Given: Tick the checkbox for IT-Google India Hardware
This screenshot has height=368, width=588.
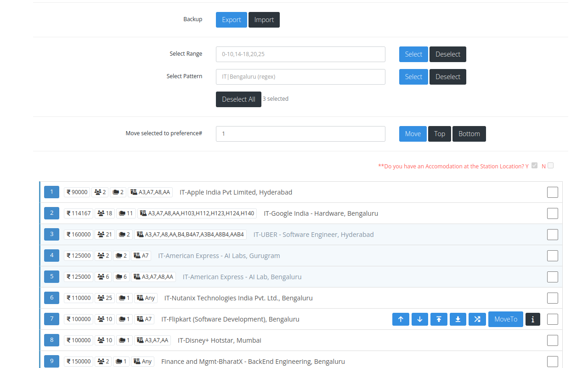Looking at the screenshot, I should coord(553,213).
